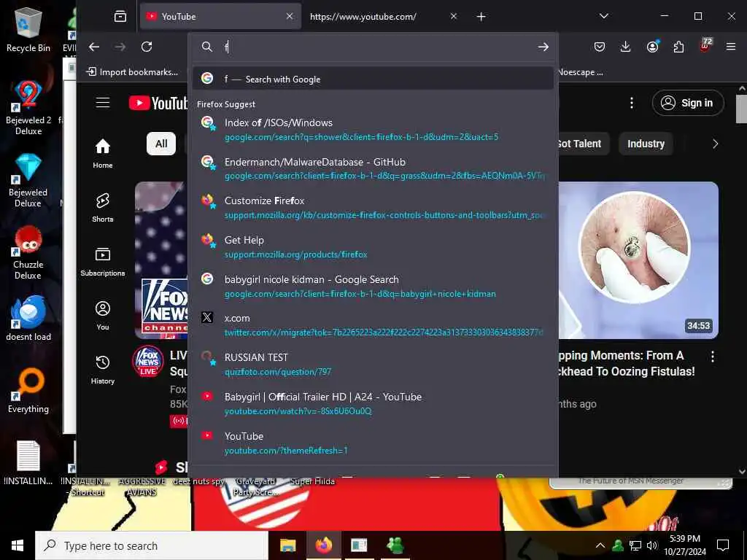This screenshot has width=747, height=560.
Task: Open the You section in the sidebar
Action: click(x=103, y=315)
